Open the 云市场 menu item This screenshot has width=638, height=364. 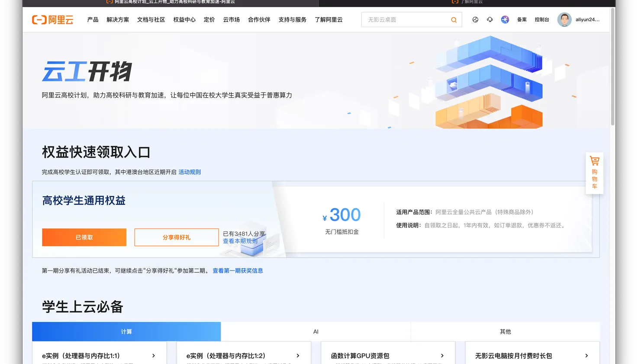click(x=231, y=19)
